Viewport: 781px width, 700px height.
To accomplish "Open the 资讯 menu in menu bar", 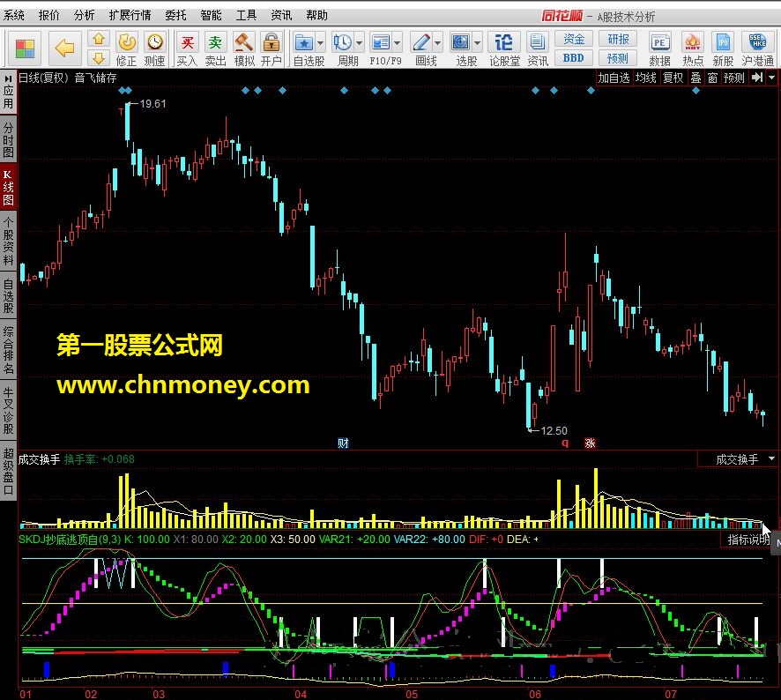I will pos(281,16).
